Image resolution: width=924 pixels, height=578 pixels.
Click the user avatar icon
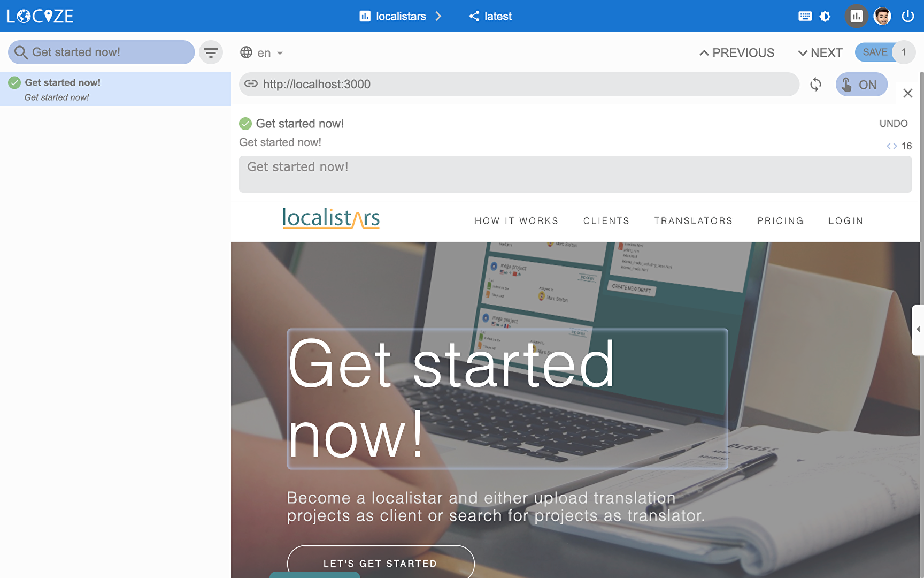pos(882,16)
